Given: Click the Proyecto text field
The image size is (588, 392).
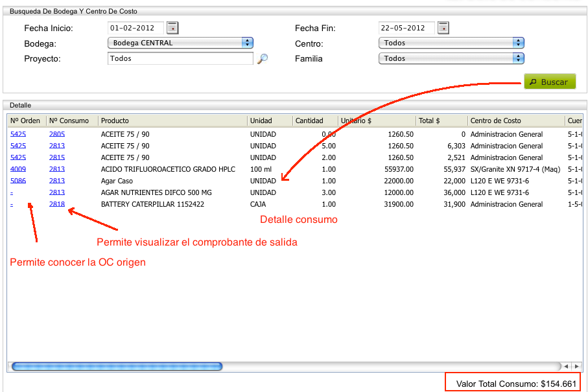Looking at the screenshot, I should [x=180, y=58].
